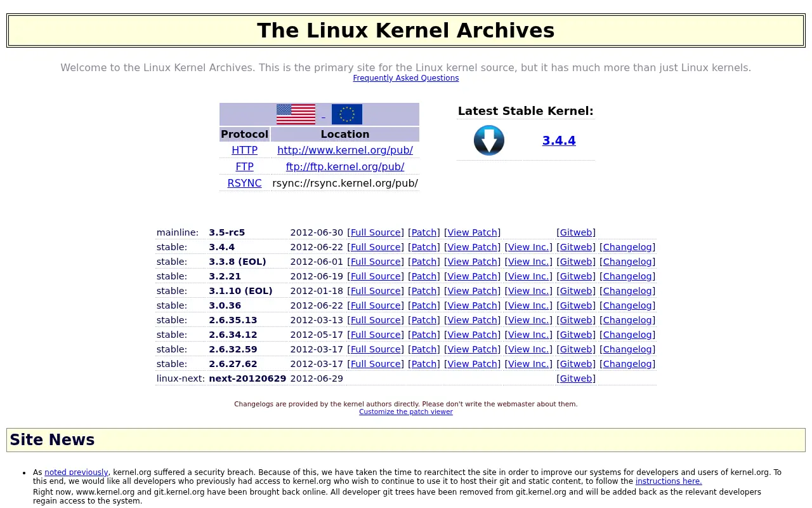Image resolution: width=812 pixels, height=508 pixels.
Task: Open View Inc. for stable 3.2.21
Action: point(528,276)
